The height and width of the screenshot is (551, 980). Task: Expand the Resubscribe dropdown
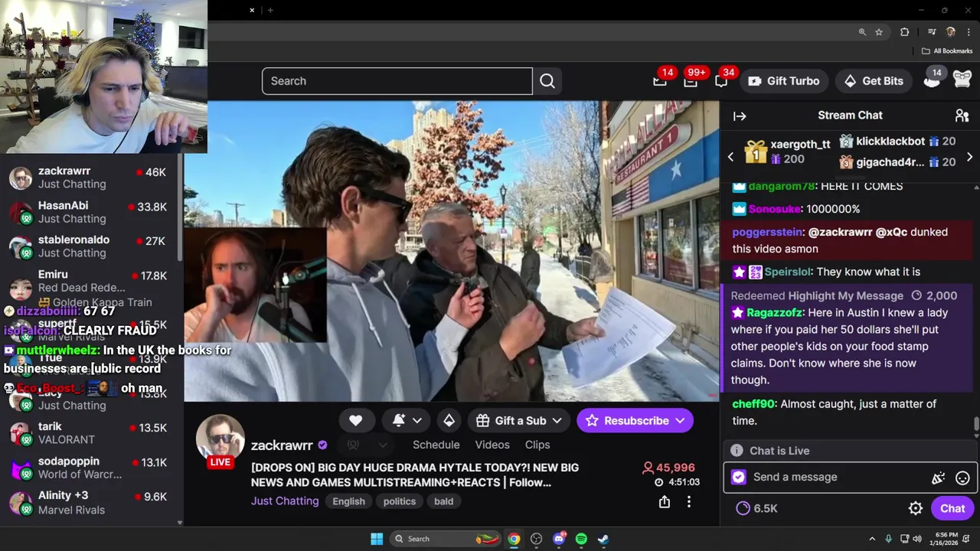(681, 420)
